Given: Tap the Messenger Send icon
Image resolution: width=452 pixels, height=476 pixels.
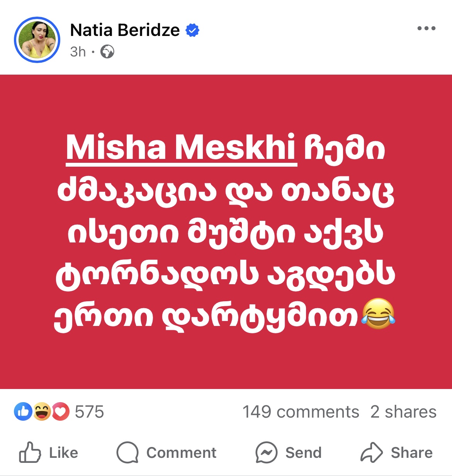Looking at the screenshot, I should click(266, 452).
